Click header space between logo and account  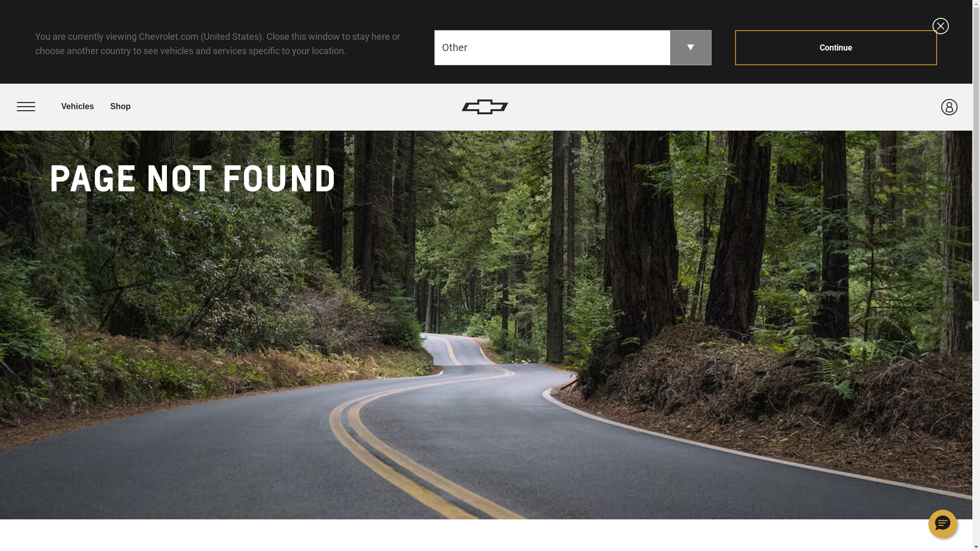click(x=725, y=107)
